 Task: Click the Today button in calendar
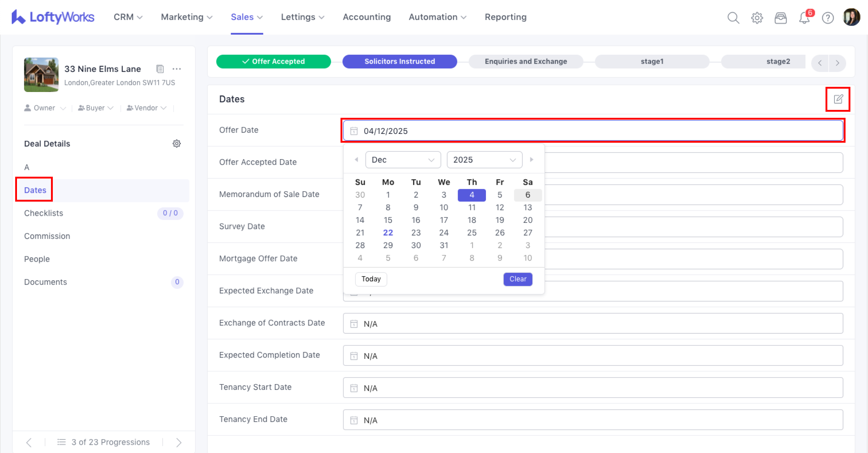coord(371,279)
